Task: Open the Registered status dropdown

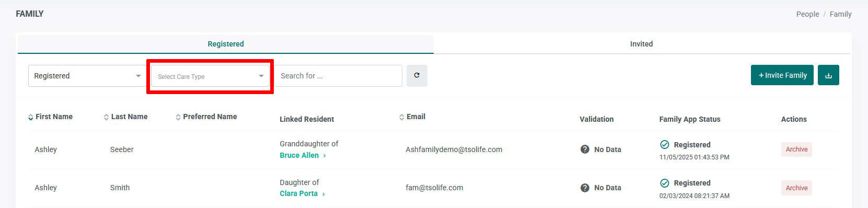Action: click(x=87, y=76)
